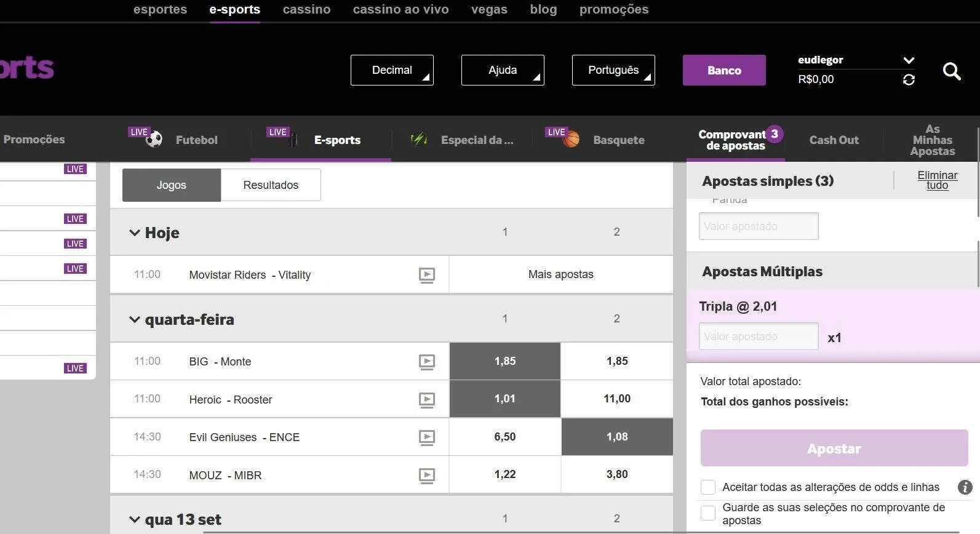Open the Decimal odds format dropdown

[x=392, y=70]
